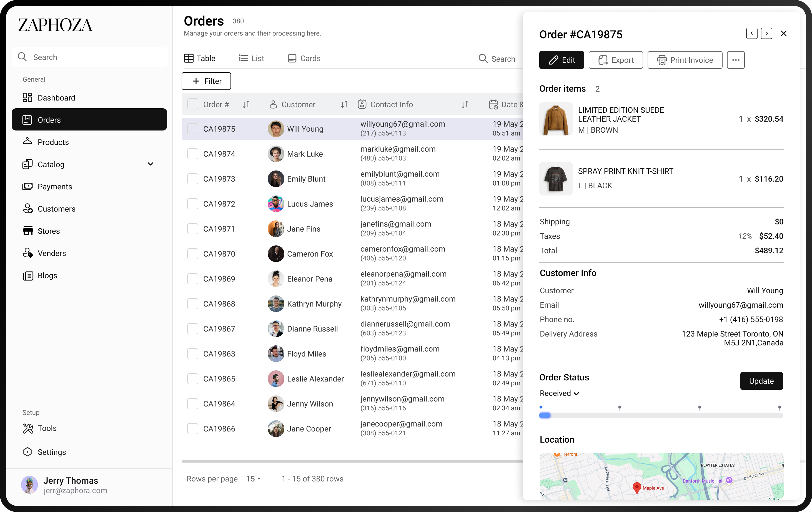Sort by Order # column arrows
The width and height of the screenshot is (812, 512).
pyautogui.click(x=246, y=104)
